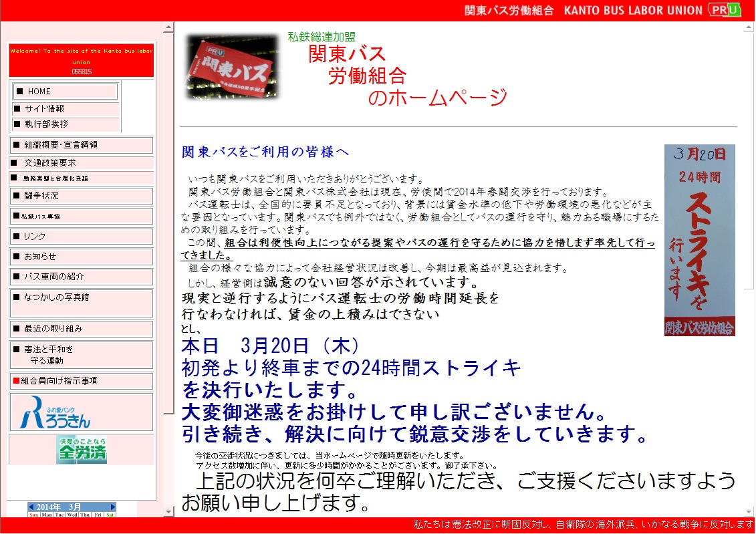756x534 pixels.
Task: Click the PRU logo in the top banner
Action: pyautogui.click(x=725, y=10)
